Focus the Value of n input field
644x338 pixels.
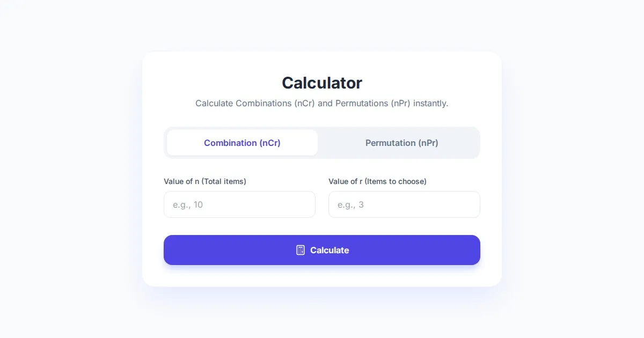coord(239,204)
